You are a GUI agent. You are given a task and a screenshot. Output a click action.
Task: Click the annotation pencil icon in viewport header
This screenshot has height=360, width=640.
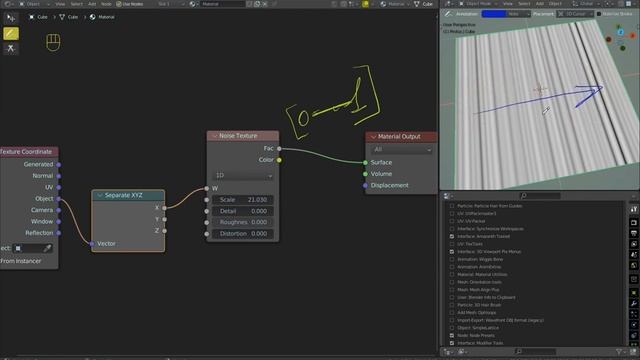coord(448,14)
